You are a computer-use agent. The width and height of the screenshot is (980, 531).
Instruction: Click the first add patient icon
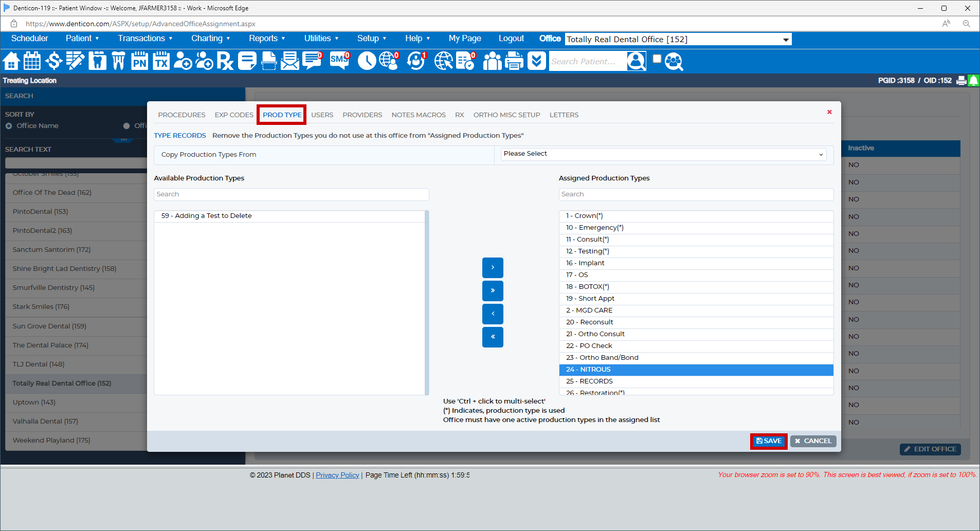(183, 61)
